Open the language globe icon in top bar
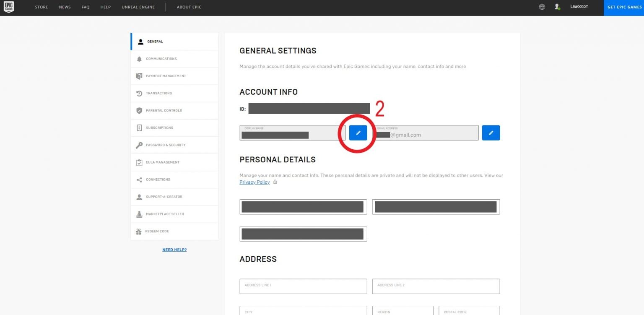 coord(542,6)
